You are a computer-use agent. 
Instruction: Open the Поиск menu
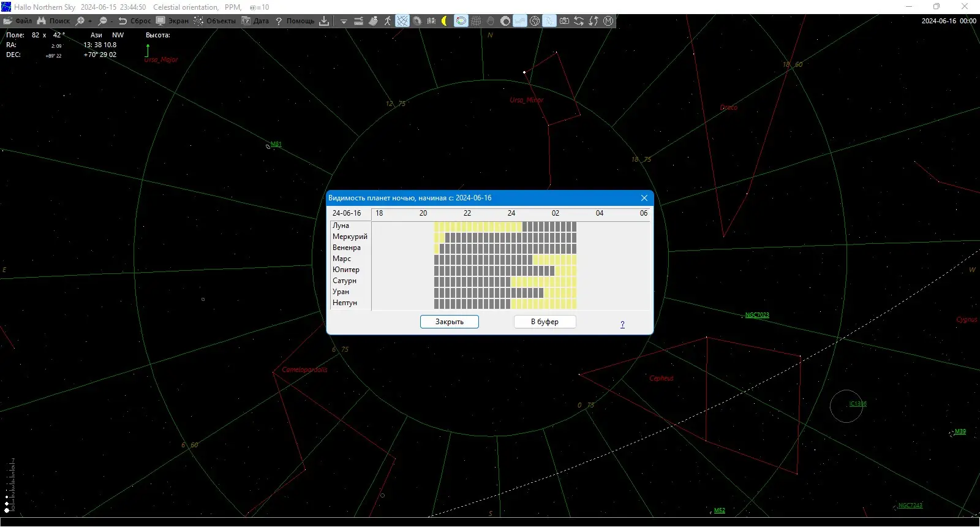pos(54,21)
